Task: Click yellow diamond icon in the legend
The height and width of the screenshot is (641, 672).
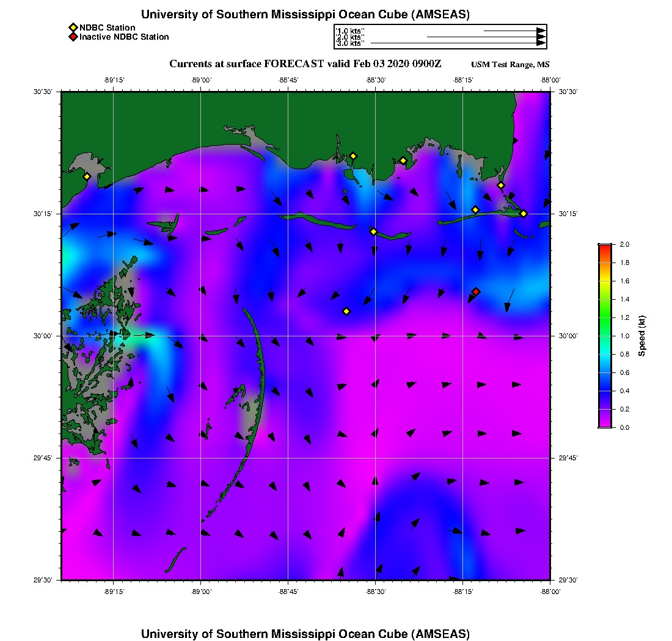Action: (73, 27)
